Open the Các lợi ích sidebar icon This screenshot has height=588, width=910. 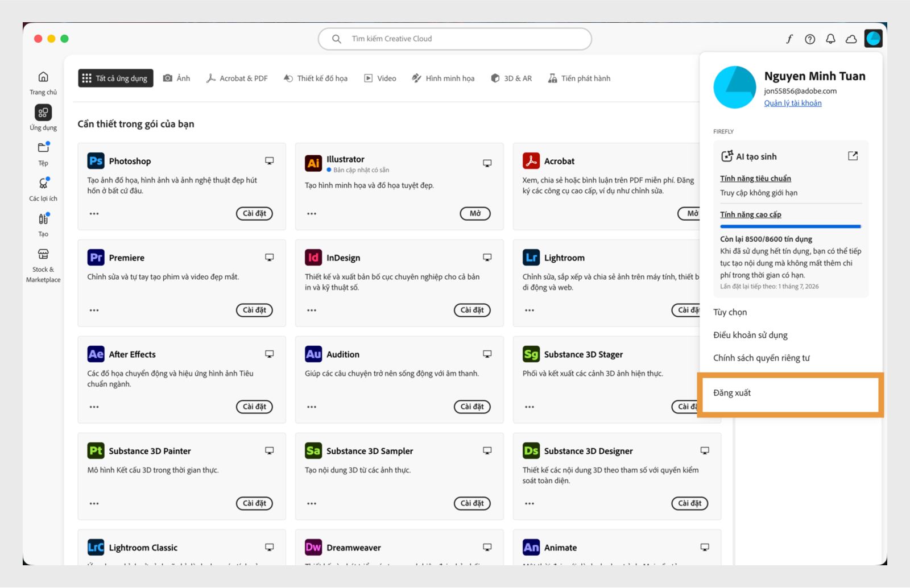click(43, 183)
